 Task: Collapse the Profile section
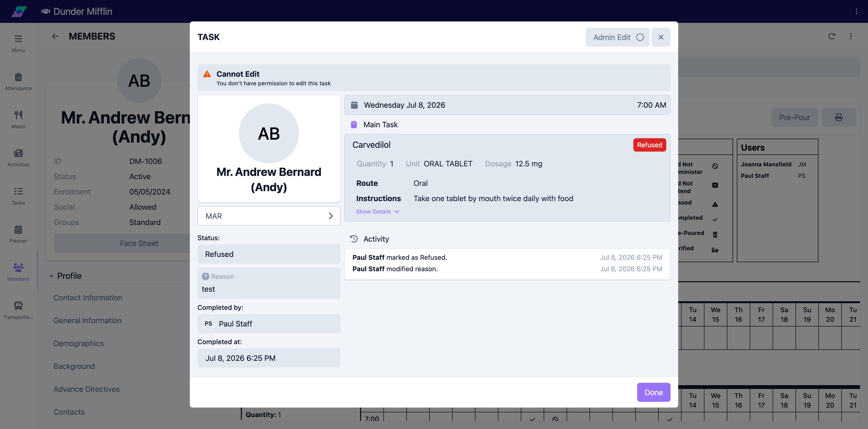[52, 276]
